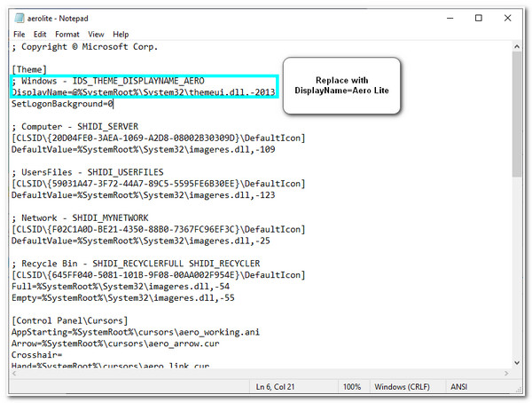Image resolution: width=532 pixels, height=403 pixels.
Task: Click the '[Control Panel\Cursors]' section line
Action: tap(69, 320)
